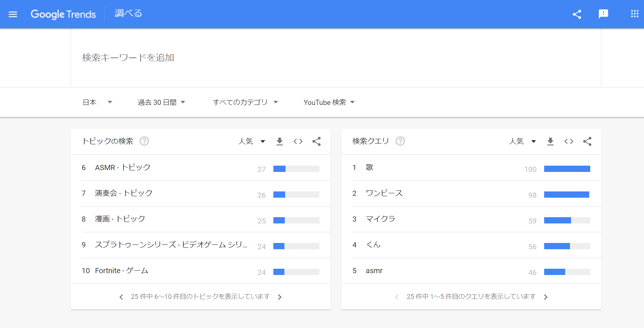Share the topics panel

[x=316, y=141]
